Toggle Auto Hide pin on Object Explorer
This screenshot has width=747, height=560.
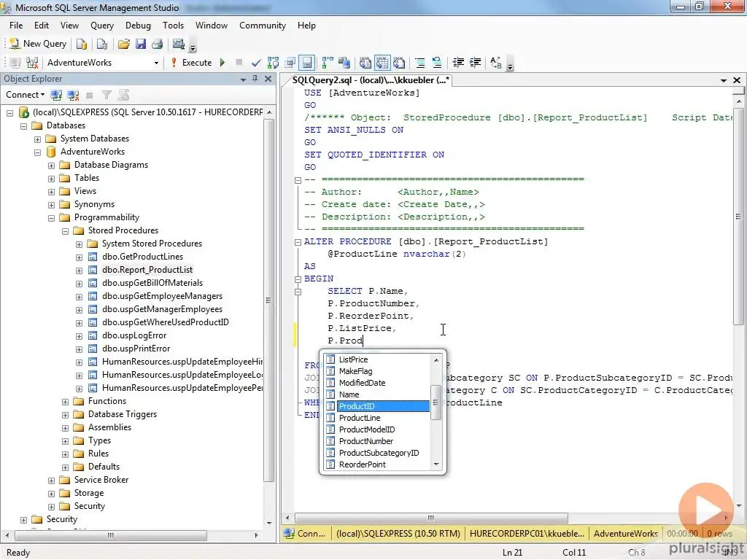255,79
